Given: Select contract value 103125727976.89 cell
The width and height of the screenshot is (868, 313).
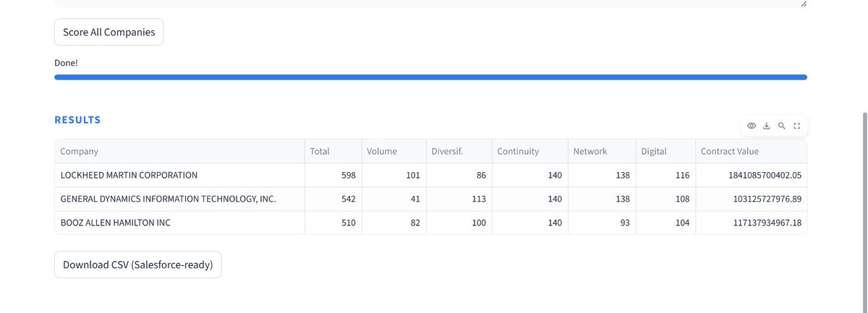Looking at the screenshot, I should click(751, 199).
